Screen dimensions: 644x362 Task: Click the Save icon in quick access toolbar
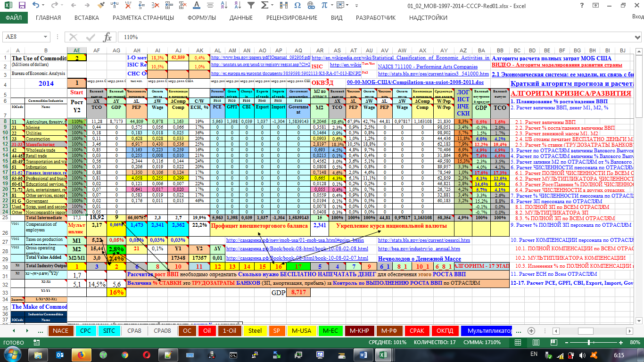(x=22, y=6)
